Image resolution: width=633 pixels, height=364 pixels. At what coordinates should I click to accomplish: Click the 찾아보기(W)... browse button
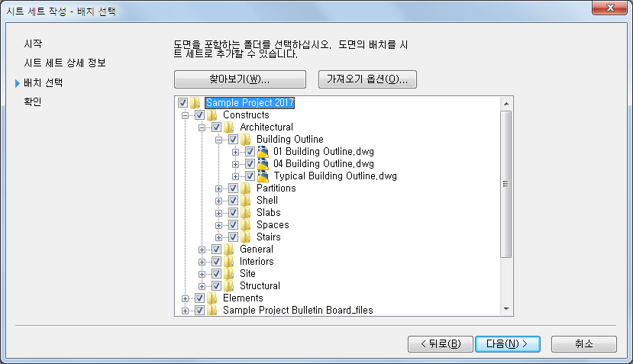[x=240, y=79]
